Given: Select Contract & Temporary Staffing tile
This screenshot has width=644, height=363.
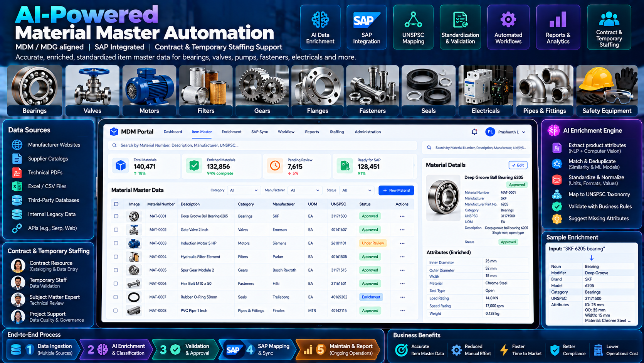Looking at the screenshot, I should coord(609,27).
